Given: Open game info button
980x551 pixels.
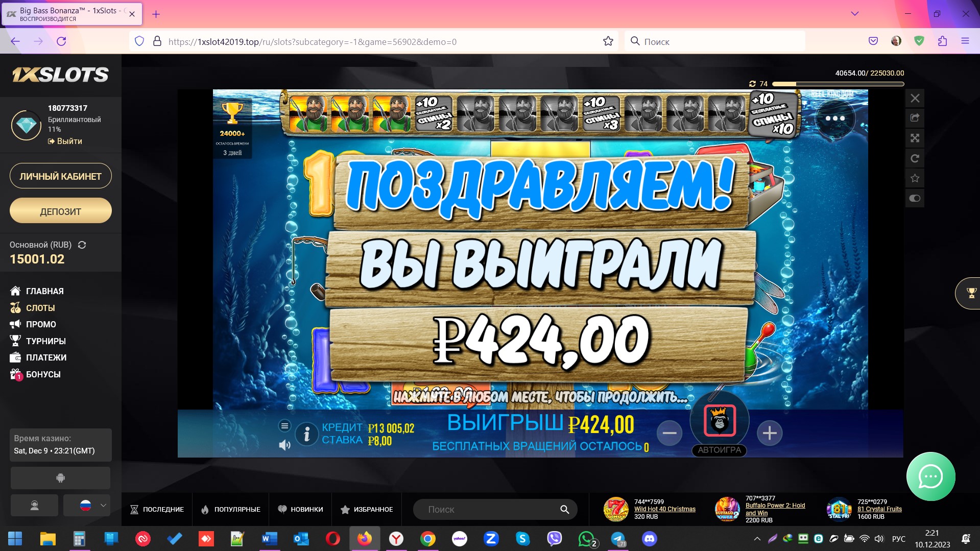Looking at the screenshot, I should coord(307,435).
